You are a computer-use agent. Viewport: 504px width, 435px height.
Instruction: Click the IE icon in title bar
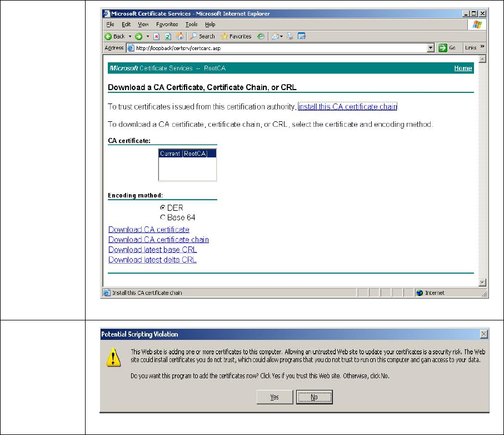click(x=107, y=13)
